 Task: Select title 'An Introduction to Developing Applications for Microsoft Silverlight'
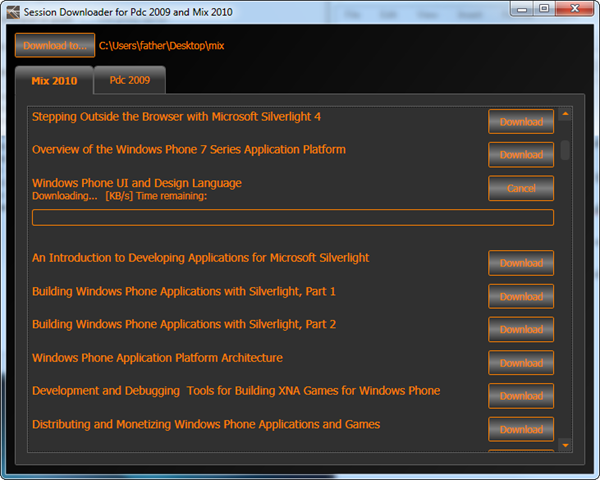pos(201,258)
